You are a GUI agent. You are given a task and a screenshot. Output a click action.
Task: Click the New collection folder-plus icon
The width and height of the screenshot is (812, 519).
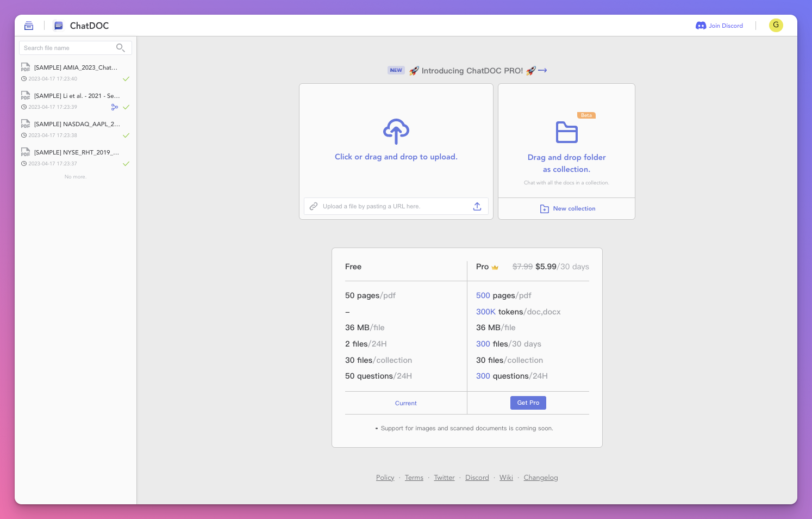click(544, 208)
